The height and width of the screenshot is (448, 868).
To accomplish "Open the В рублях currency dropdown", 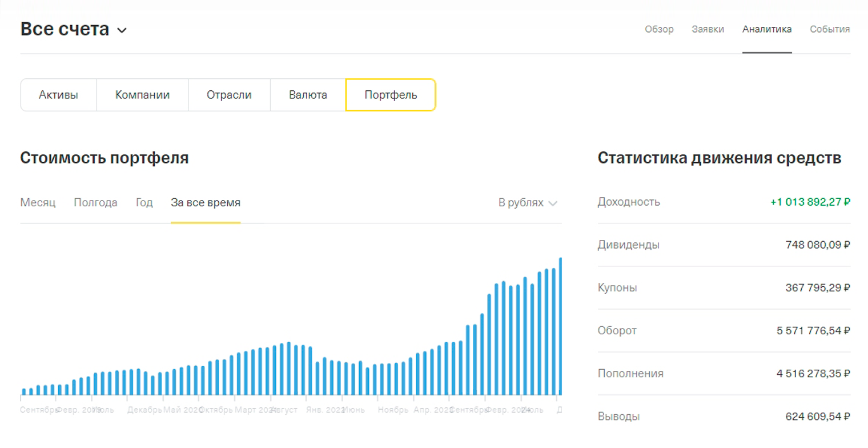I will click(528, 203).
